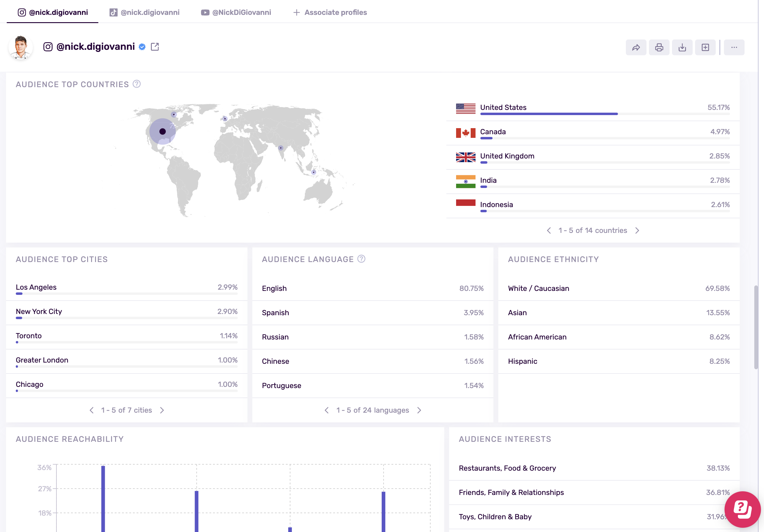Click the next arrow for countries list
Viewport: 764px width, 532px height.
[638, 230]
